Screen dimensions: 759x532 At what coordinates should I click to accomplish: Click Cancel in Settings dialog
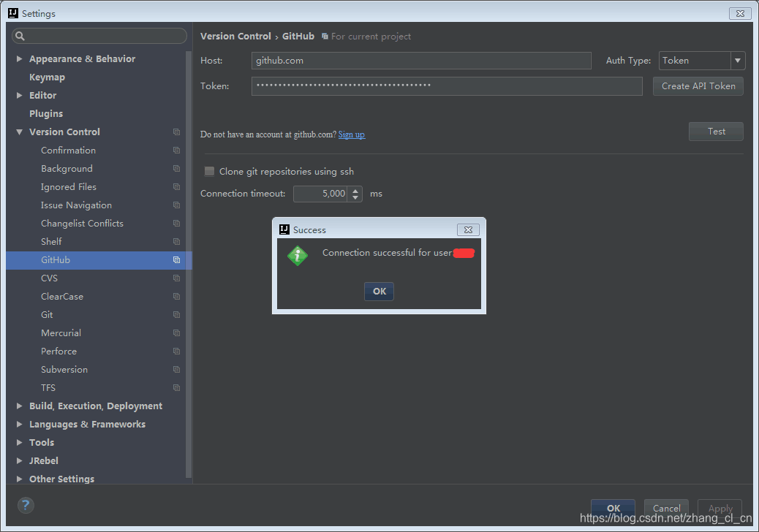[667, 508]
